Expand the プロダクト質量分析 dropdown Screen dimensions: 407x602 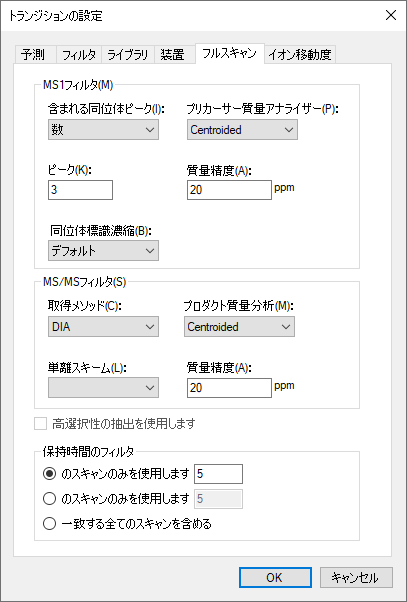point(239,327)
